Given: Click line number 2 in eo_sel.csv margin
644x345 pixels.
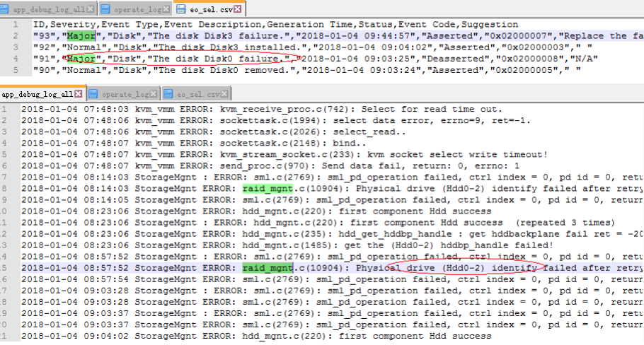Looking at the screenshot, I should coord(16,36).
